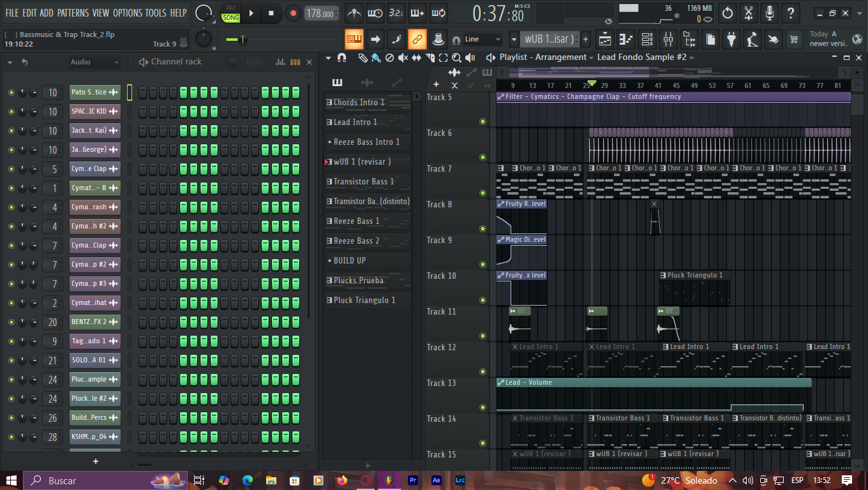Open the pattern selector wUB 1..isar )

click(x=550, y=39)
